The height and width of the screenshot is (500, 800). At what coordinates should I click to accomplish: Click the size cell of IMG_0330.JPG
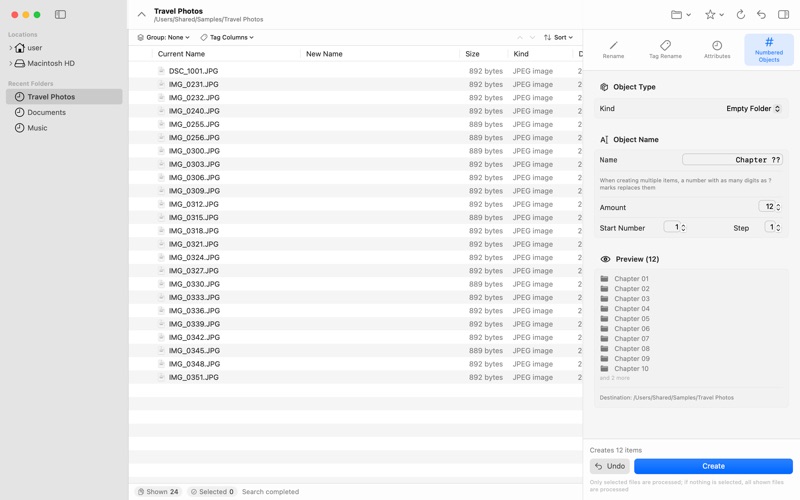pyautogui.click(x=486, y=284)
